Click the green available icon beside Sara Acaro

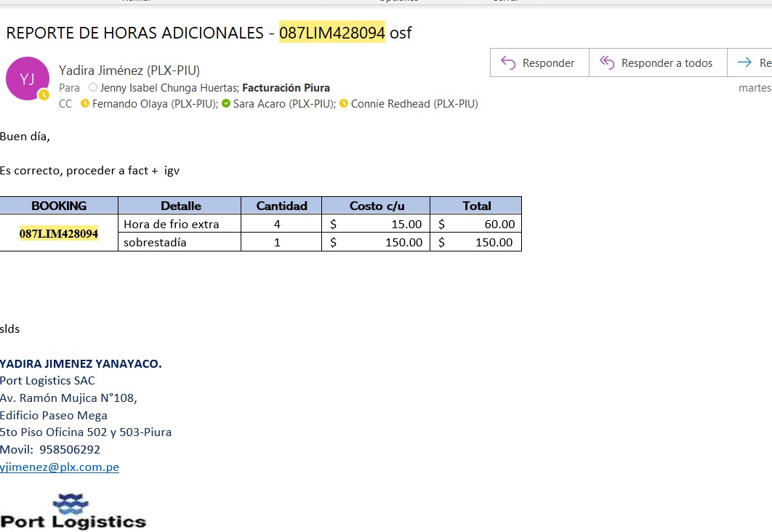(x=226, y=104)
